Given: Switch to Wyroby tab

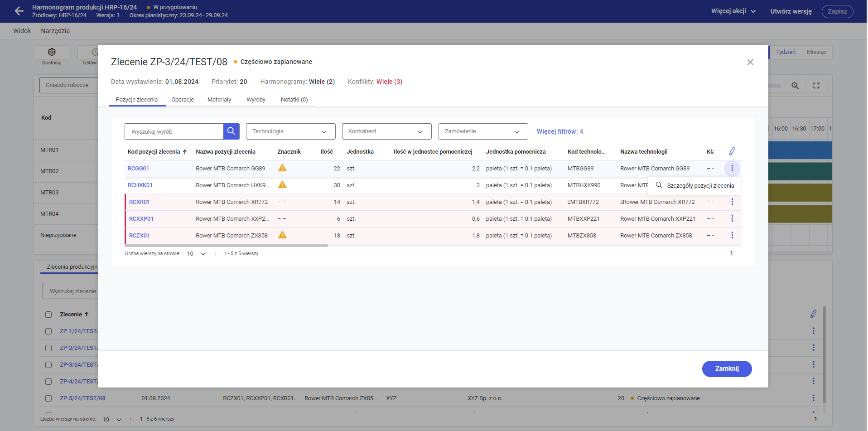Looking at the screenshot, I should [x=256, y=100].
